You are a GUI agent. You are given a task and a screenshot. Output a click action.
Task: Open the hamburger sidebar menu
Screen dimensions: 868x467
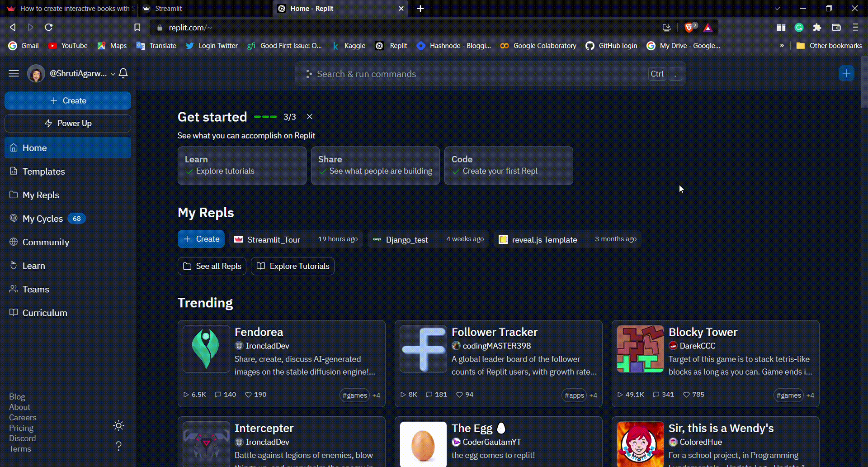(14, 73)
